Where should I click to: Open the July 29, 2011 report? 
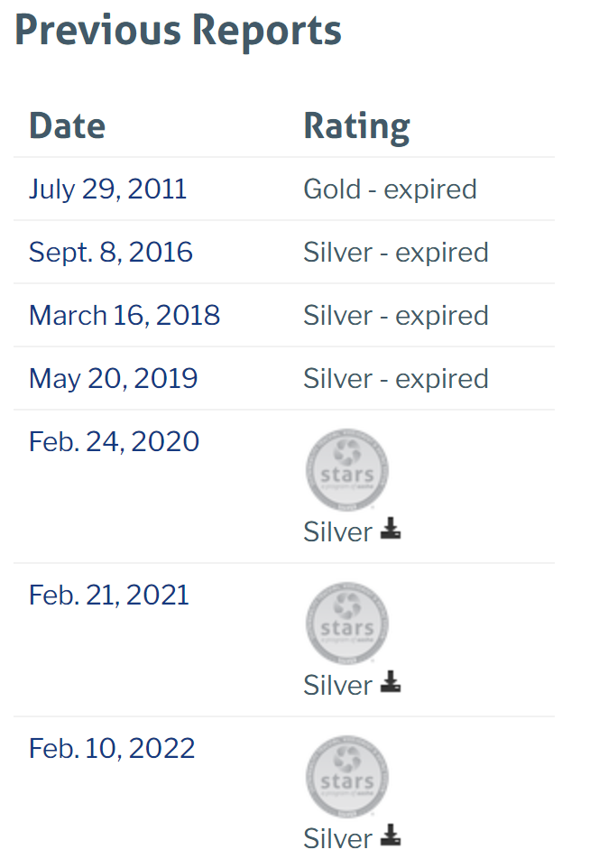[x=107, y=189]
